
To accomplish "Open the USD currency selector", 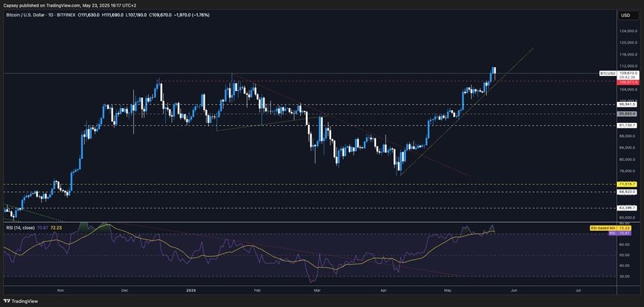I will click(x=625, y=15).
